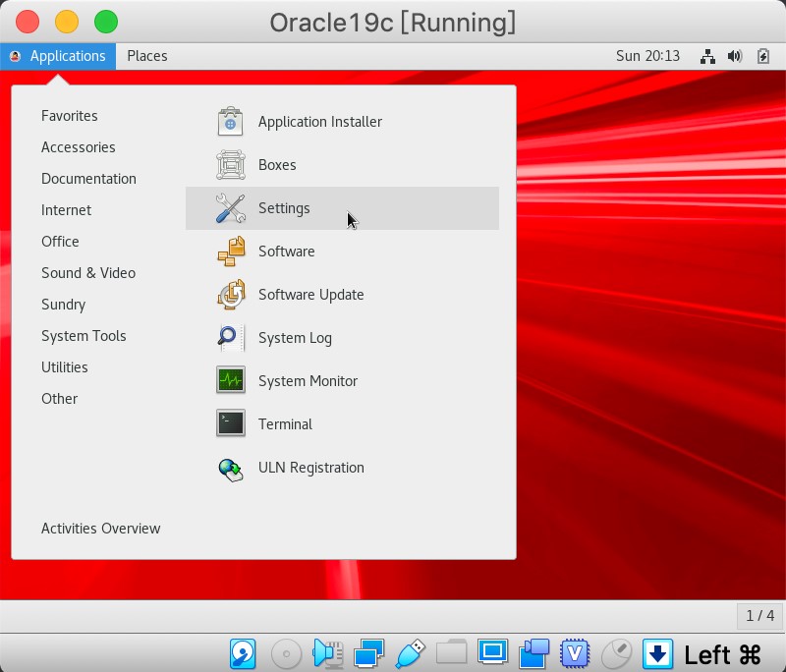Click the VirtualBox hard disk activity icon
This screenshot has width=786, height=672.
(x=243, y=653)
